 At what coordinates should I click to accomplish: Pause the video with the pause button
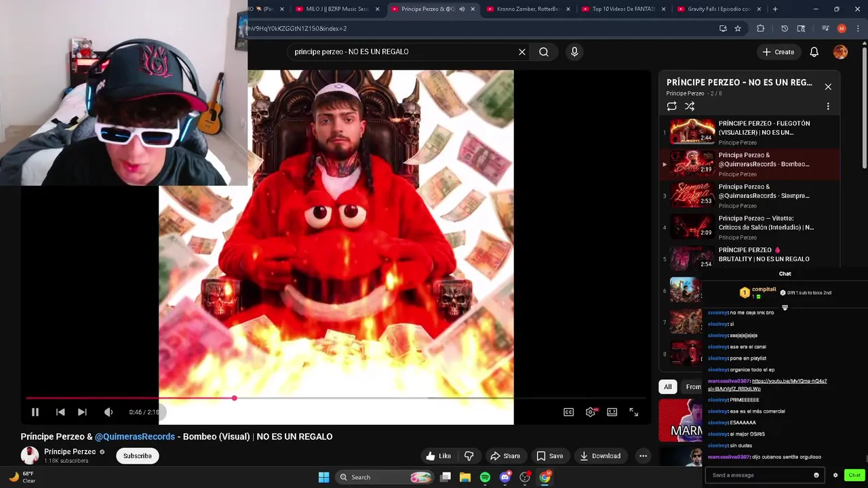[x=35, y=412]
